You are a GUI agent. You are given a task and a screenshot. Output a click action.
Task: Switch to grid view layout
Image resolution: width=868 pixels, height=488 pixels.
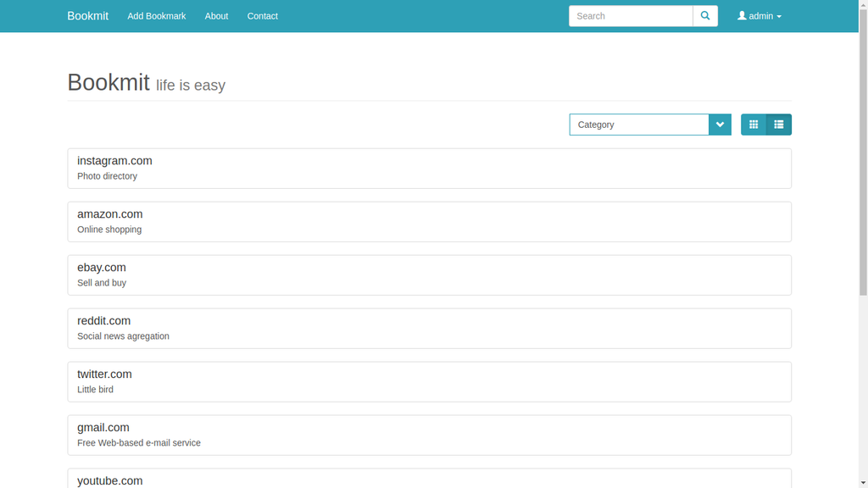point(754,125)
